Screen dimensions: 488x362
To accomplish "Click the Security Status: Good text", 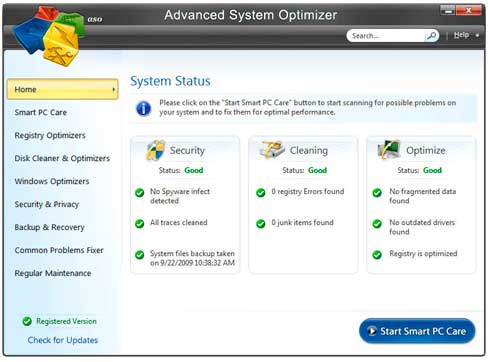I will point(181,170).
